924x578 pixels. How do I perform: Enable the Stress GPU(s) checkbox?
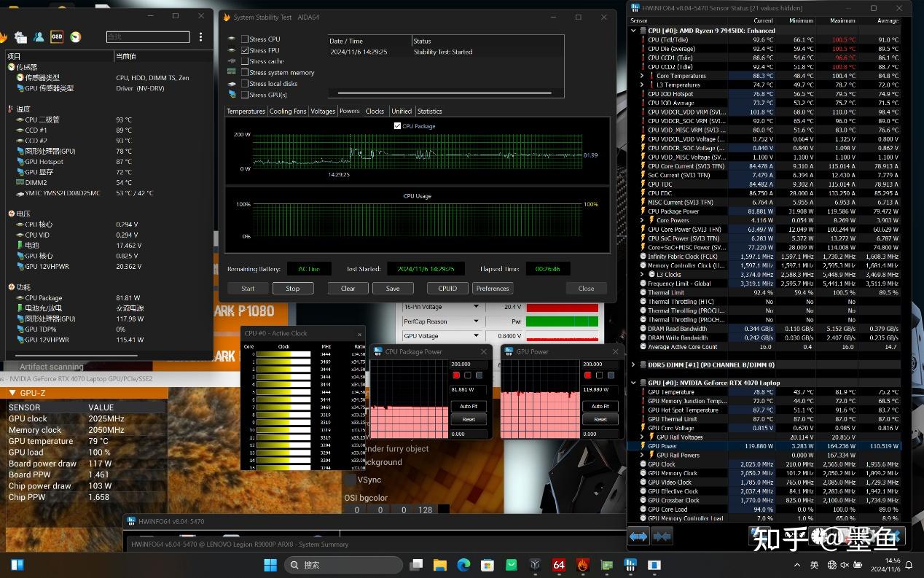tap(245, 95)
